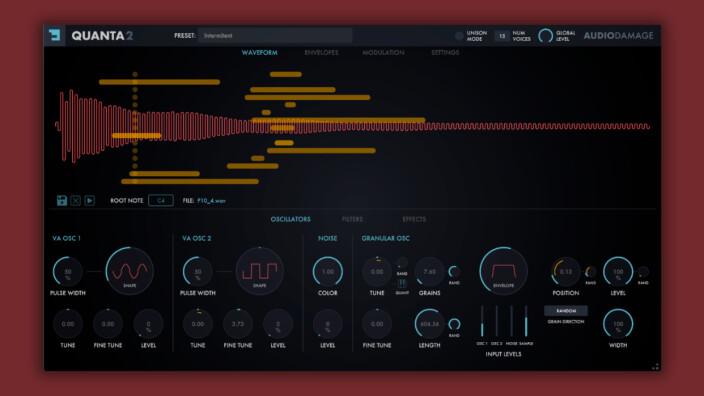This screenshot has height=396, width=704.
Task: Open the Preset selector field
Action: (275, 35)
